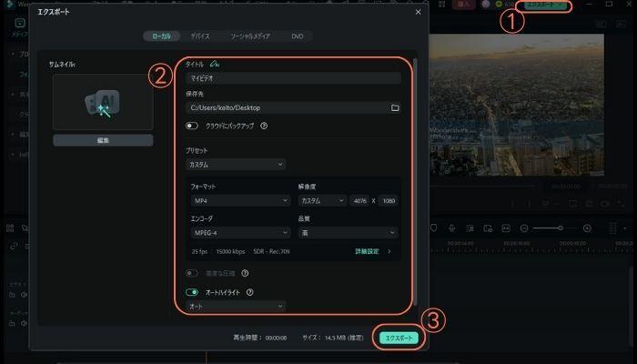Click the AI title generator icon beside タイトル
637x364 pixels.
[x=215, y=64]
